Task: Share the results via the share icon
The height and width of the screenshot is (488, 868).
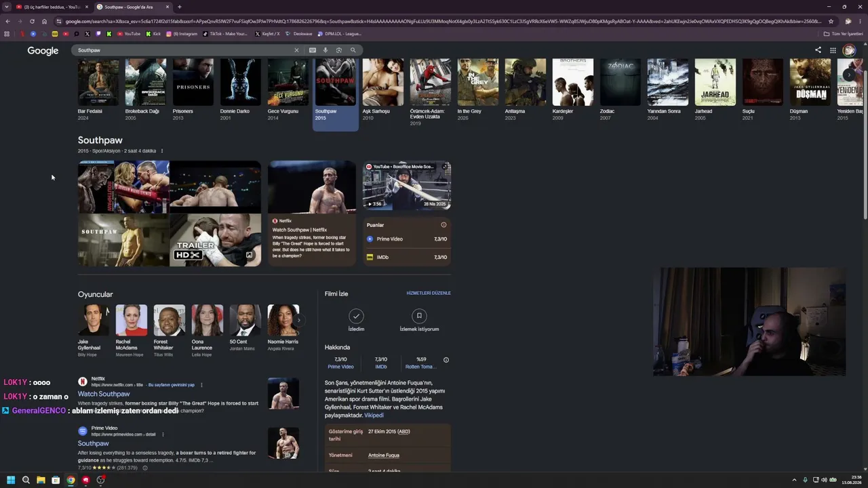Action: pos(818,50)
